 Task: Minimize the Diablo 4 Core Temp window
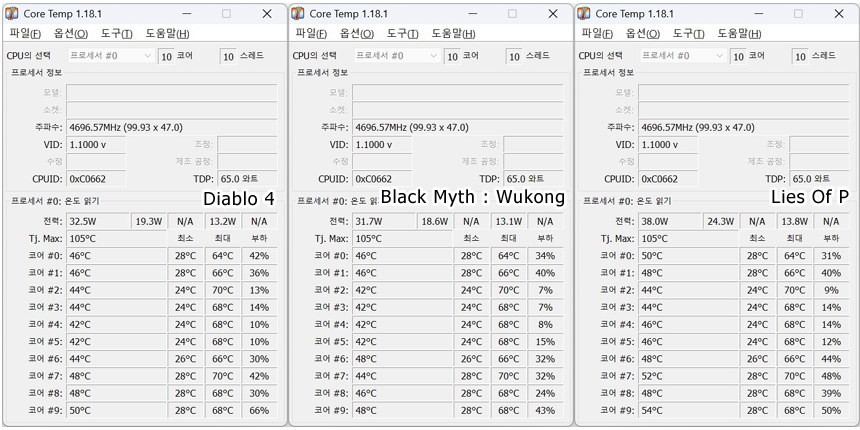pos(185,14)
